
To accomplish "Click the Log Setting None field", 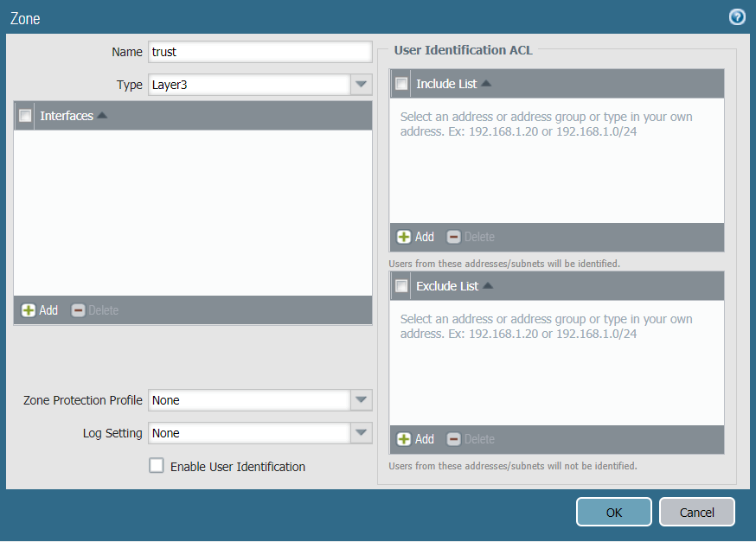I will [x=249, y=432].
